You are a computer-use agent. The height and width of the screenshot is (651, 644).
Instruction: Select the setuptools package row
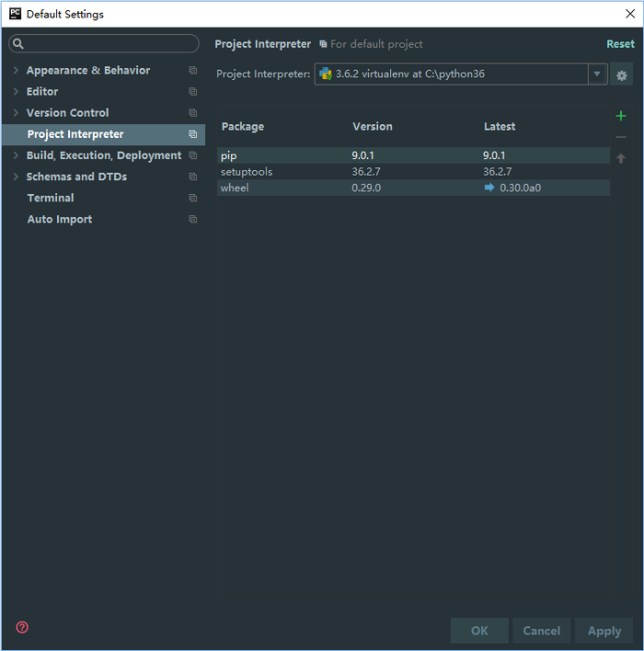point(413,172)
